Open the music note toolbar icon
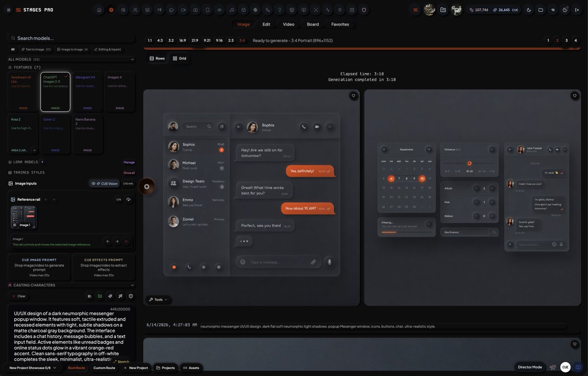 [232, 10]
